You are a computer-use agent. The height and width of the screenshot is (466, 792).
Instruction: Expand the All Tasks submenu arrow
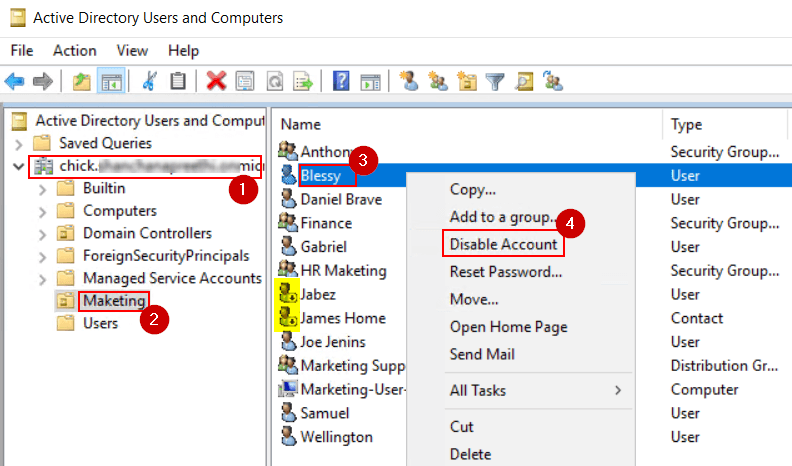click(x=618, y=390)
